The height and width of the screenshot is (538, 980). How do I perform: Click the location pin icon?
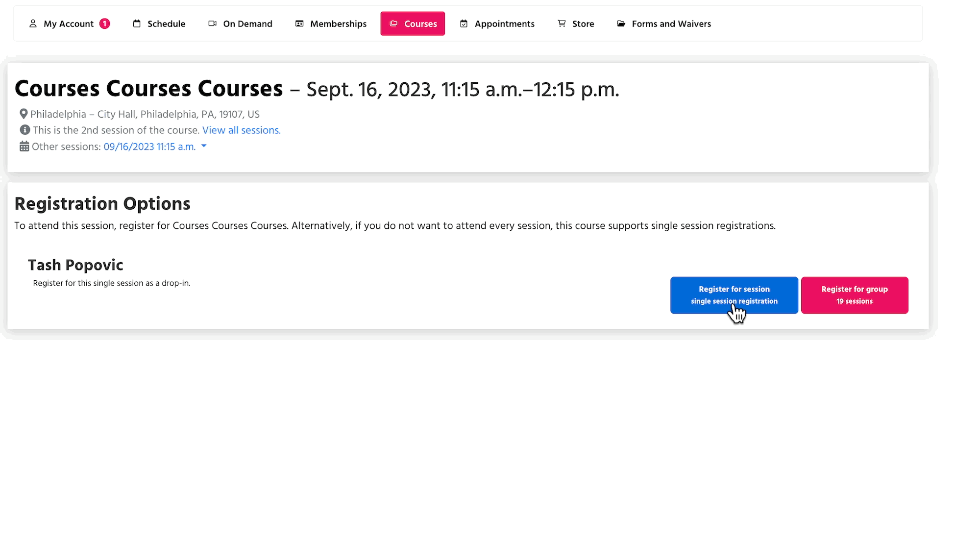coord(23,114)
